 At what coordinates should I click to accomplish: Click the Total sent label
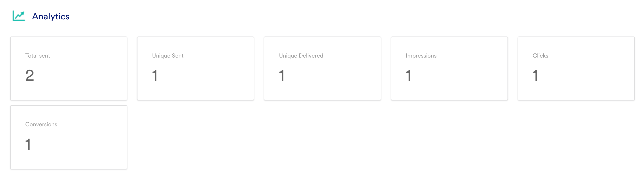(x=38, y=56)
